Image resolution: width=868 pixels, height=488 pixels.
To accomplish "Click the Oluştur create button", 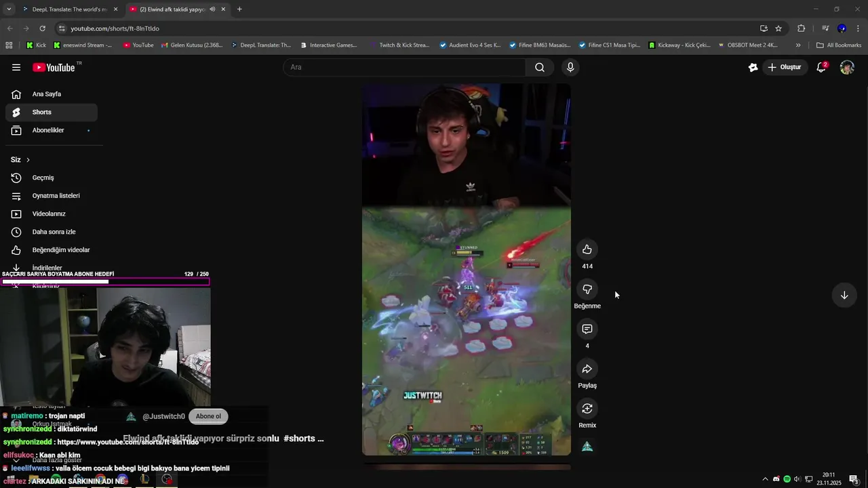I will [x=784, y=67].
